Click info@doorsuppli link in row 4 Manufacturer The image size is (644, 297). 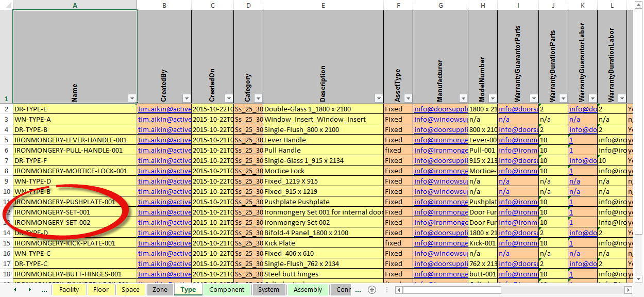[x=440, y=129]
